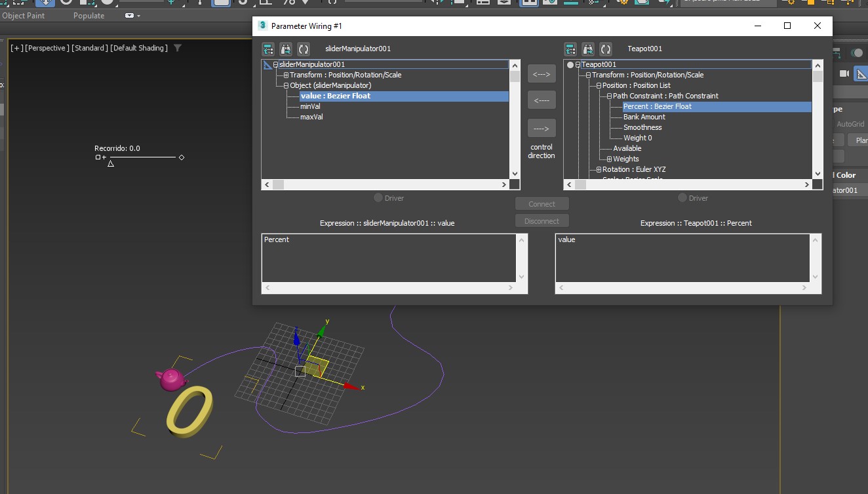
Task: Open the Object Paint ribbon tab
Action: 24,16
